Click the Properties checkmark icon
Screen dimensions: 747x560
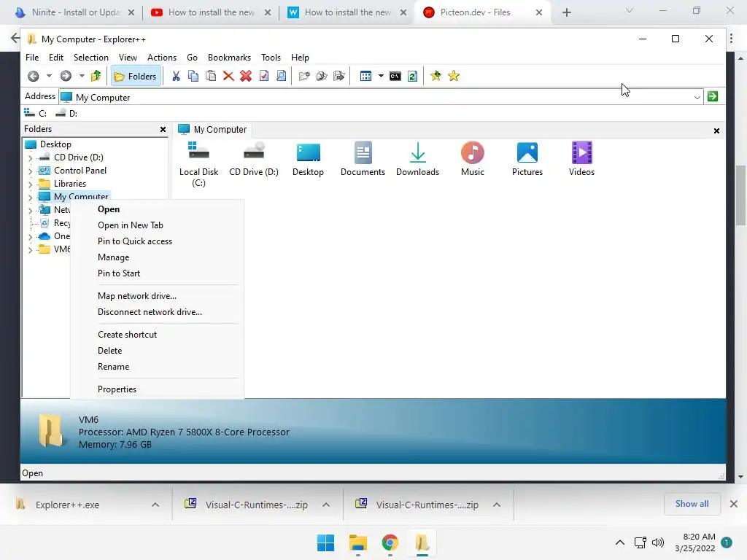(x=263, y=76)
